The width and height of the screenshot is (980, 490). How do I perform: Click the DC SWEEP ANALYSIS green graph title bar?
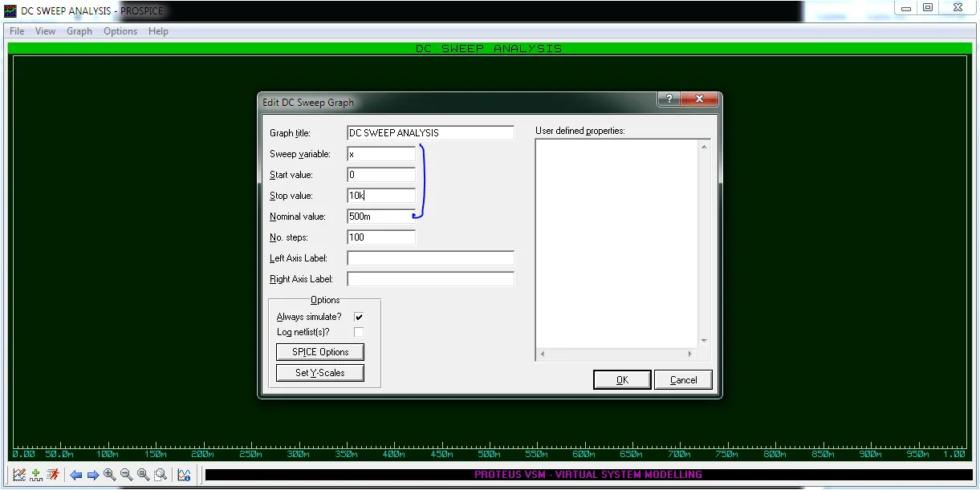pyautogui.click(x=489, y=48)
